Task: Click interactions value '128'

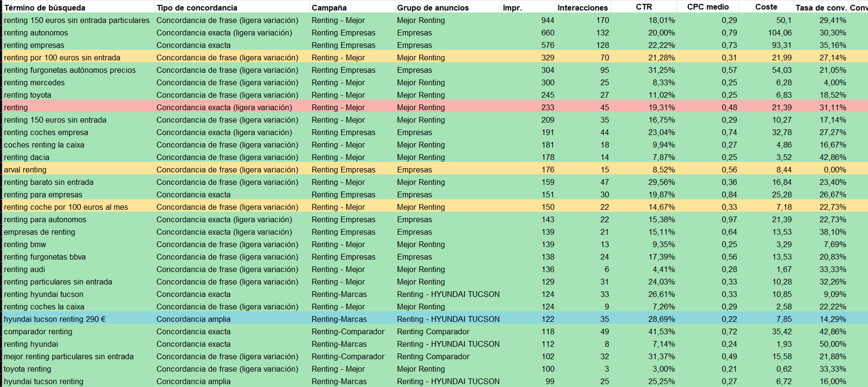Action: pos(603,45)
